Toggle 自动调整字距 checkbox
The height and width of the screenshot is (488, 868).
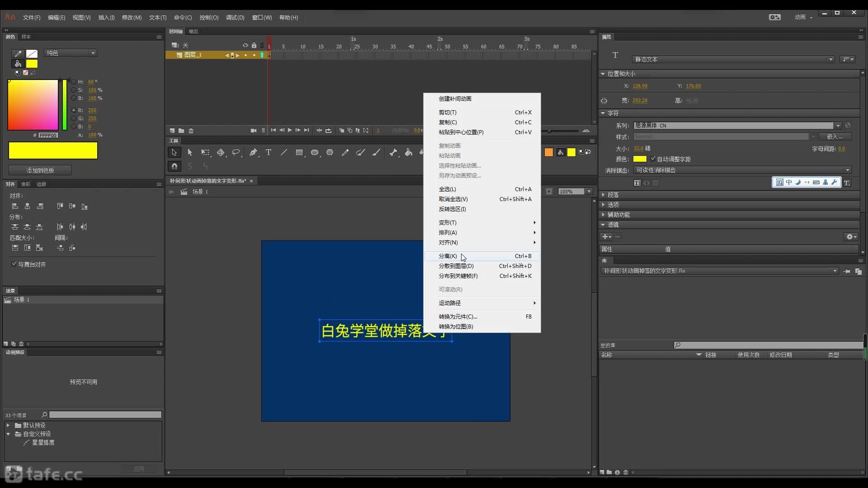pyautogui.click(x=653, y=159)
